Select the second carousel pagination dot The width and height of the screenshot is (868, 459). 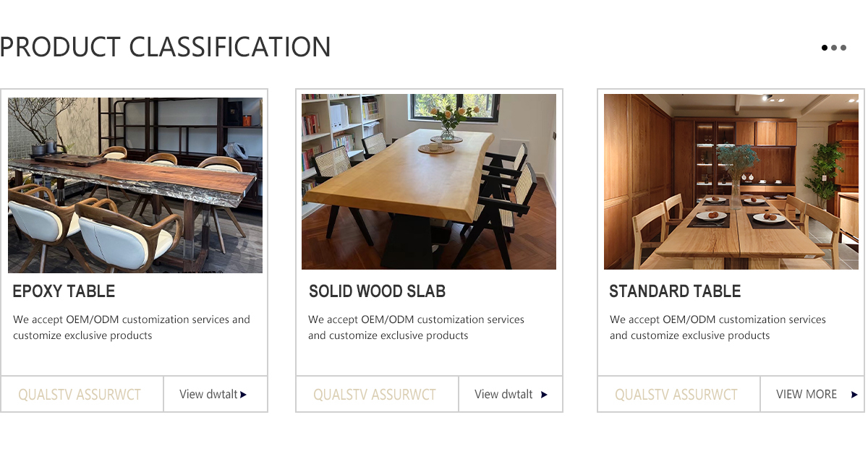click(834, 48)
